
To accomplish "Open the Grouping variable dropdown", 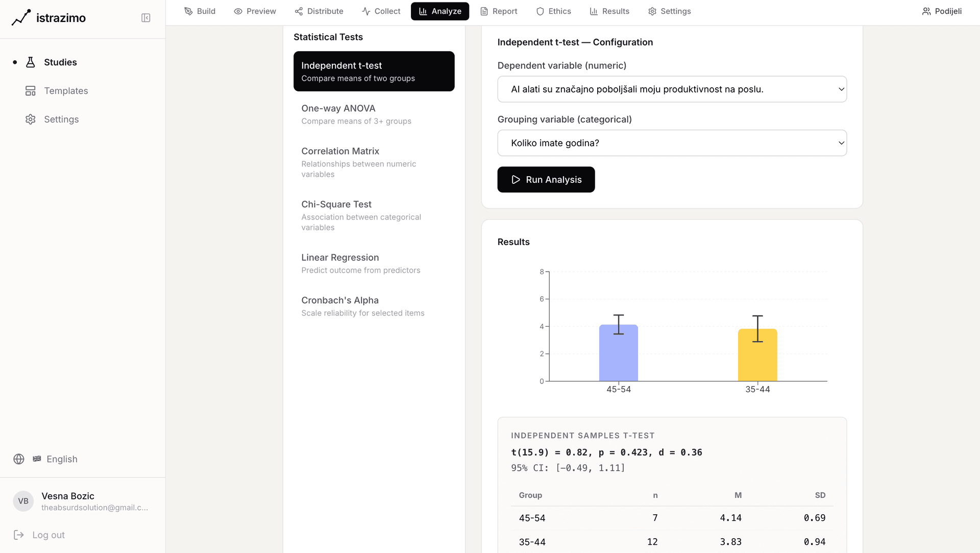I will pyautogui.click(x=672, y=143).
